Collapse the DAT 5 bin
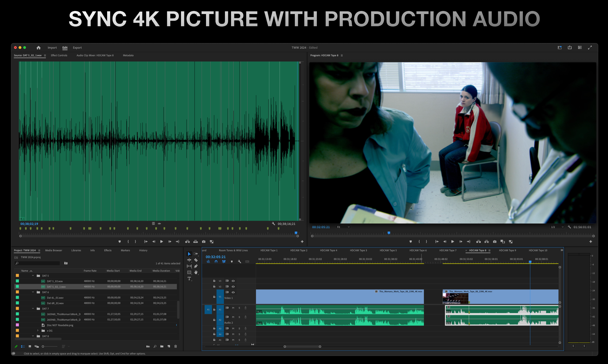608x364 pixels. tap(33, 276)
